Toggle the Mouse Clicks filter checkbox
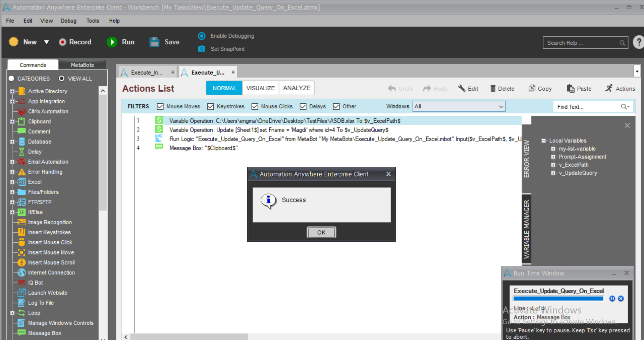Viewport: 644px width, 340px height. click(x=255, y=106)
